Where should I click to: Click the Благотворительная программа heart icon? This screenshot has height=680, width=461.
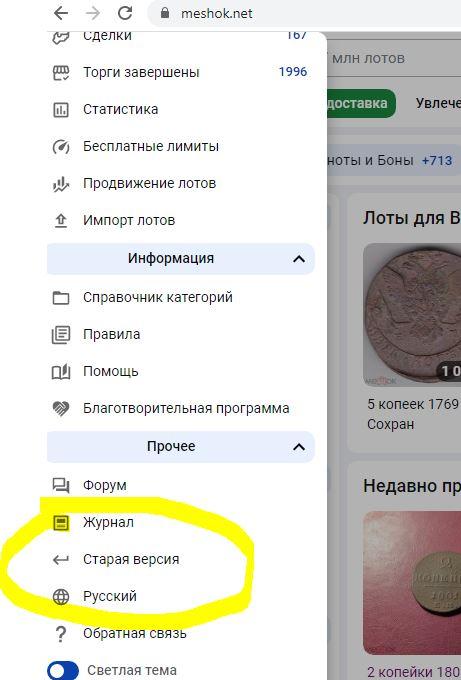pyautogui.click(x=61, y=409)
